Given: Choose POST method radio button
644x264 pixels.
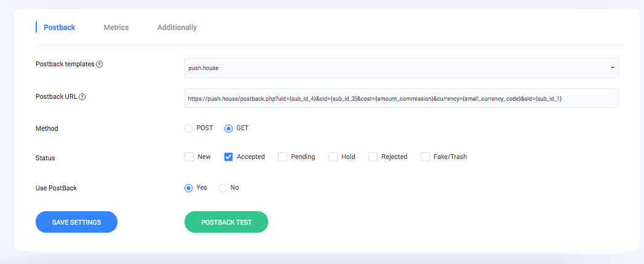Looking at the screenshot, I should click(189, 128).
